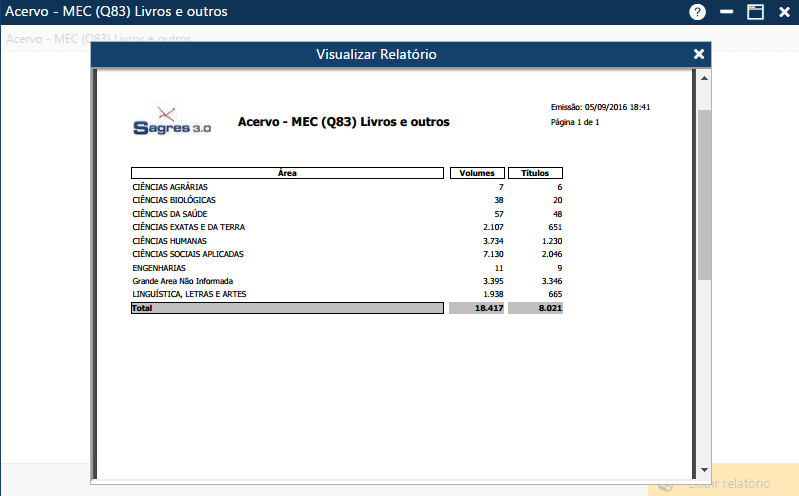
Task: Click the Emissão date text
Action: click(600, 106)
